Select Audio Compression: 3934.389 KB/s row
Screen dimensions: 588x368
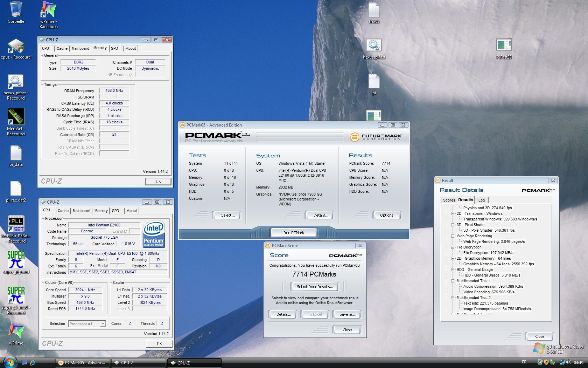click(x=493, y=286)
